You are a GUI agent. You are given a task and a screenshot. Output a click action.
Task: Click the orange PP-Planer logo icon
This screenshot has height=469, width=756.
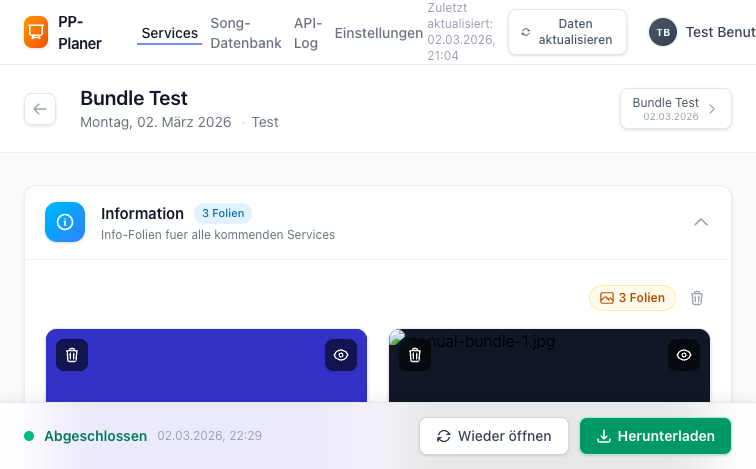36,33
